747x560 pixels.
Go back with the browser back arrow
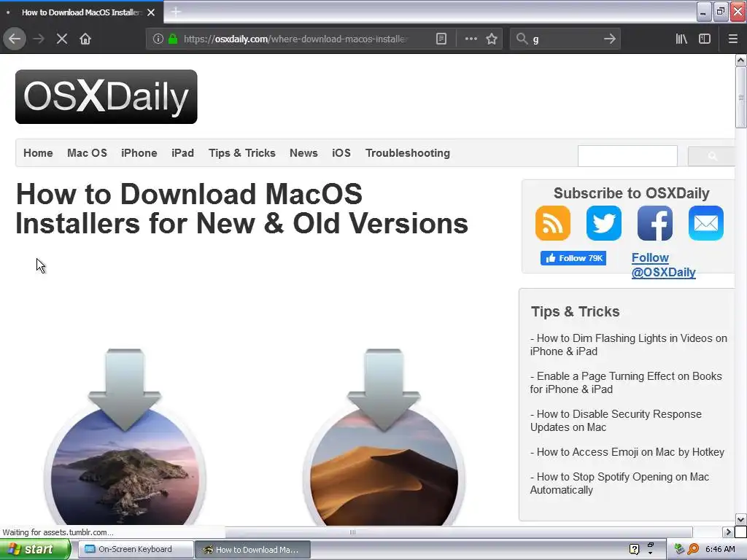click(x=15, y=39)
